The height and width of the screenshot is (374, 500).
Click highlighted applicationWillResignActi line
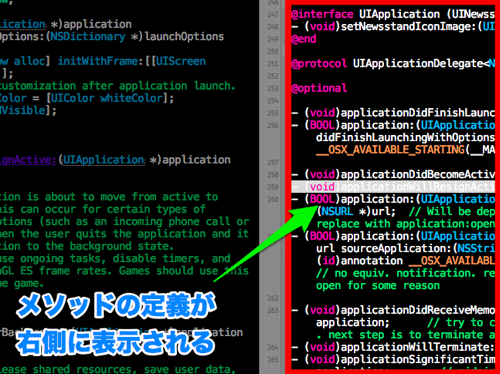[x=393, y=187]
